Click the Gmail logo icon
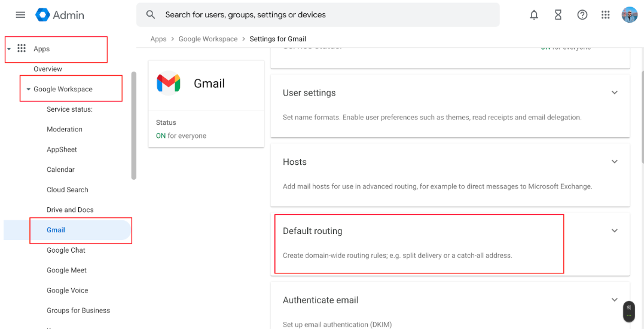Image resolution: width=644 pixels, height=329 pixels. point(169,83)
